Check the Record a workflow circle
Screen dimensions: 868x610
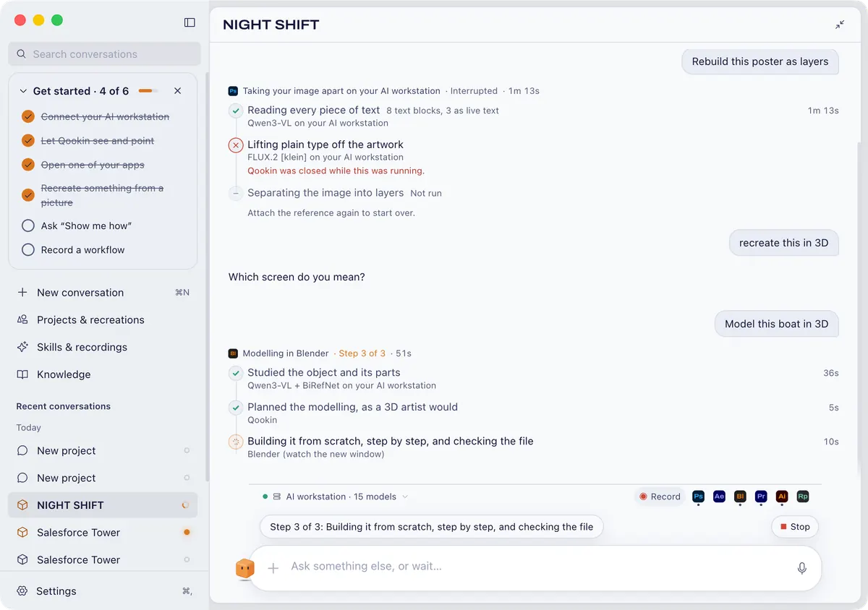(28, 249)
